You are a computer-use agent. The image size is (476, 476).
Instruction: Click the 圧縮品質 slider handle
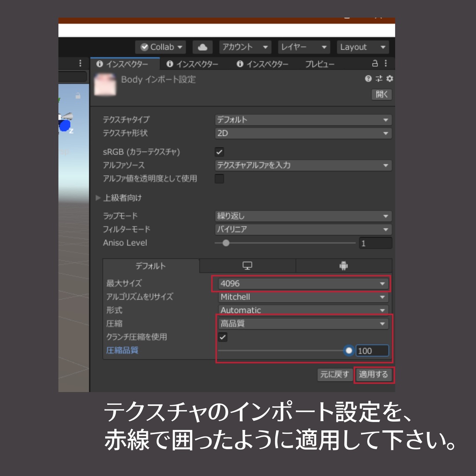[349, 350]
